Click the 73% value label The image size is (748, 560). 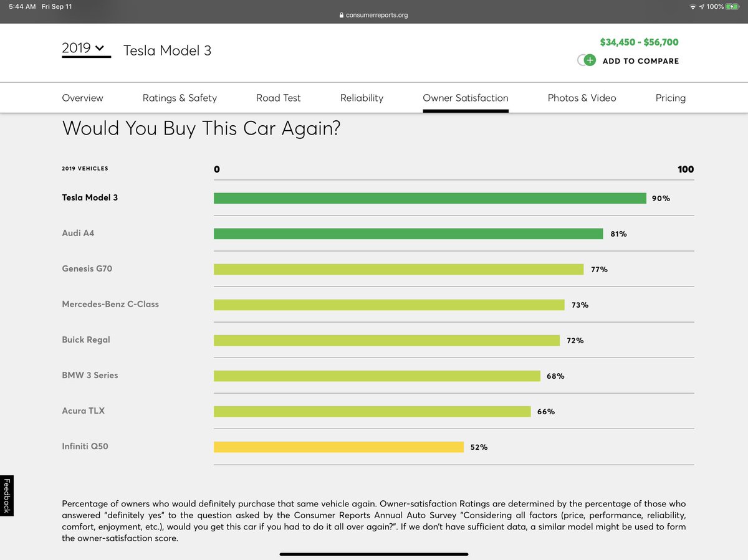580,305
